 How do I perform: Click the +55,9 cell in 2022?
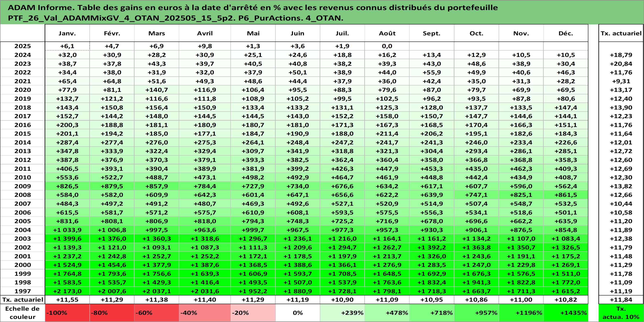tap(432, 73)
